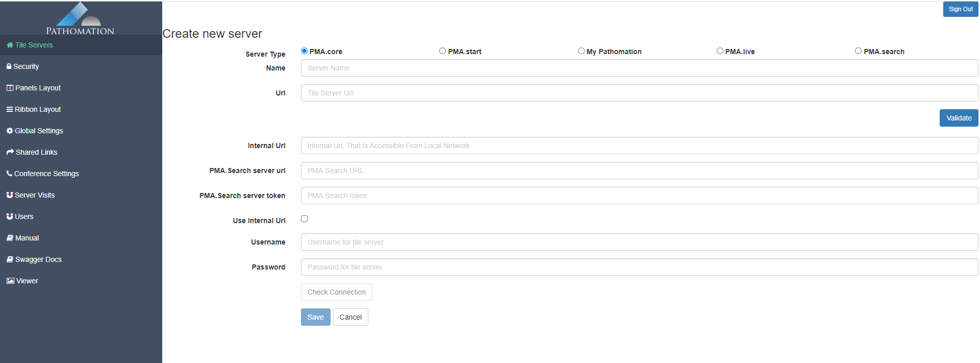
Task: Focus the Server Name input field
Action: [x=639, y=68]
